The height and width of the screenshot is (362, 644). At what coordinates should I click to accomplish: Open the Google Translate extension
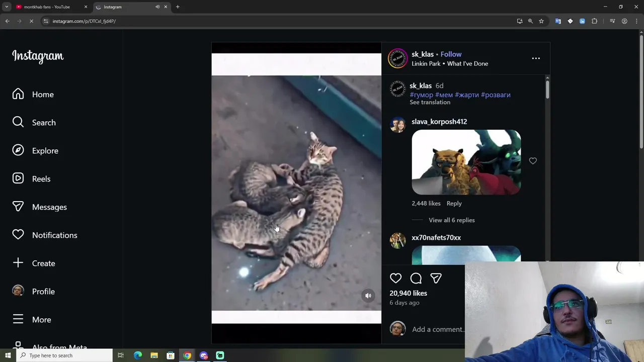[558, 21]
